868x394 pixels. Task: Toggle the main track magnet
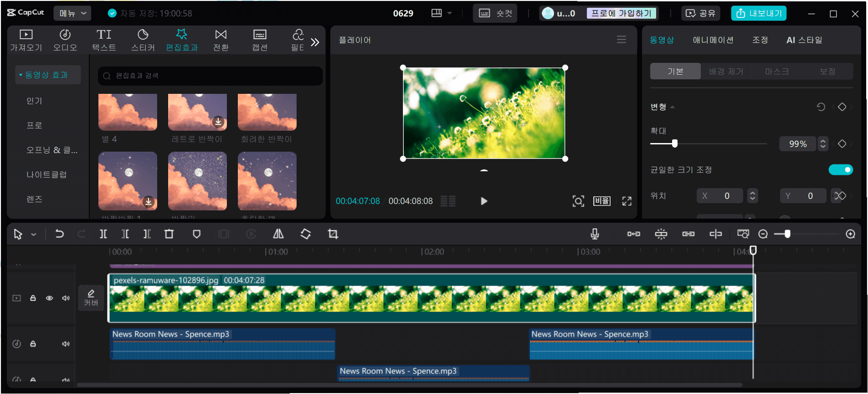tap(633, 234)
